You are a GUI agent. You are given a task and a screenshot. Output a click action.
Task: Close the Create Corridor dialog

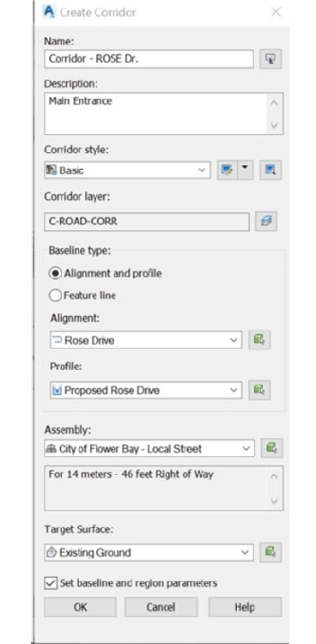(276, 12)
